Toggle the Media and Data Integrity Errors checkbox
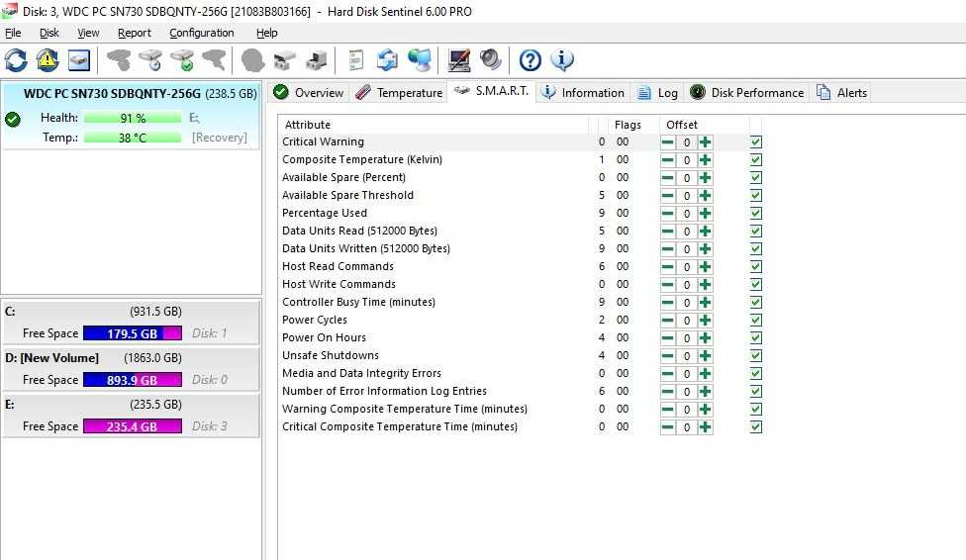The height and width of the screenshot is (560, 966). (756, 374)
